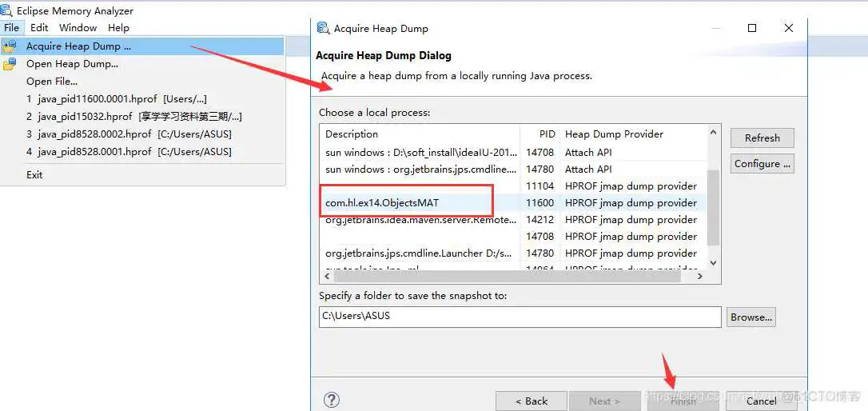This screenshot has width=868, height=411.
Task: Open the File menu
Action: coord(11,27)
